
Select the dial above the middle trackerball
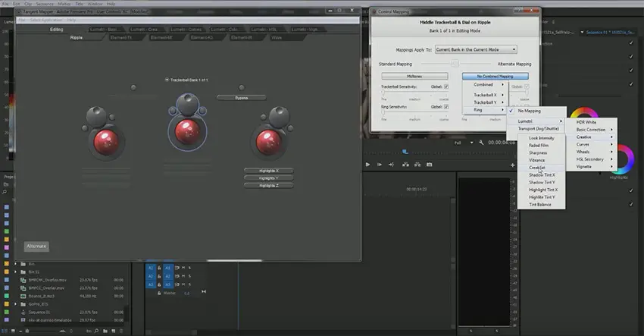point(188,105)
